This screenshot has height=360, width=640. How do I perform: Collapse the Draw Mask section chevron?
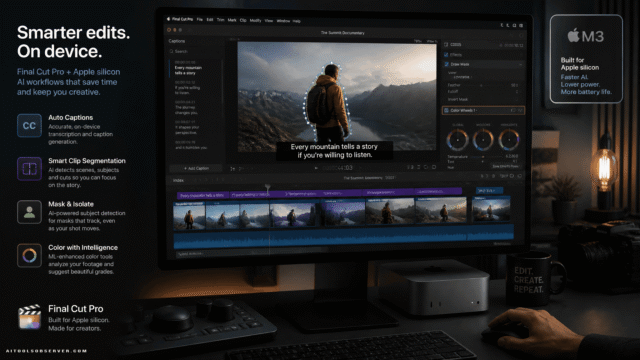point(520,64)
